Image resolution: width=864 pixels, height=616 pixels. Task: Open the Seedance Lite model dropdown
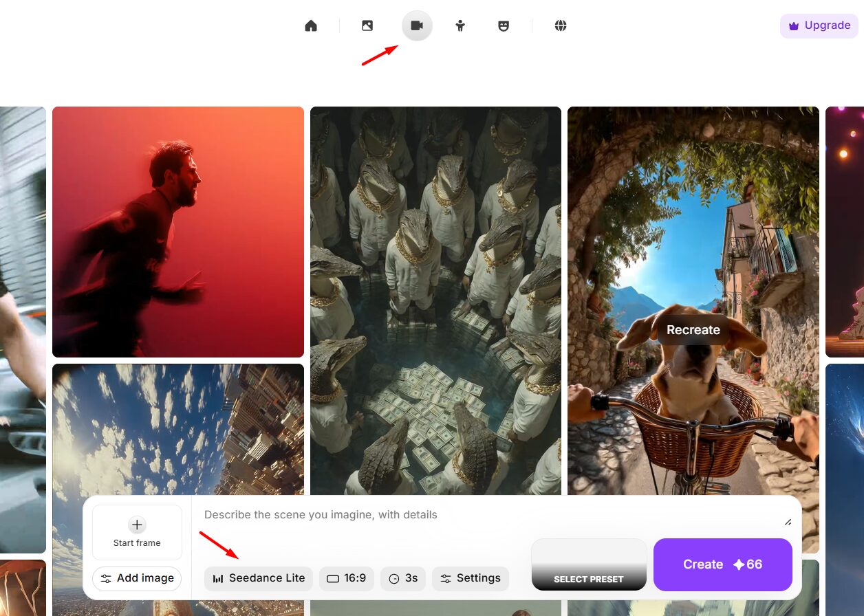(259, 578)
